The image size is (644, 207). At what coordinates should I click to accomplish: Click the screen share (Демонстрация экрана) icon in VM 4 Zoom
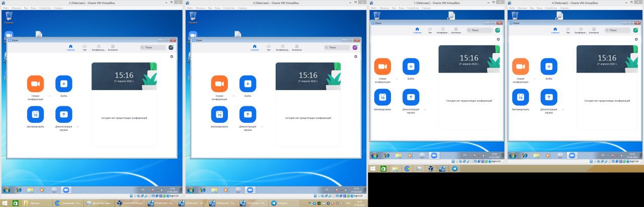tap(549, 97)
